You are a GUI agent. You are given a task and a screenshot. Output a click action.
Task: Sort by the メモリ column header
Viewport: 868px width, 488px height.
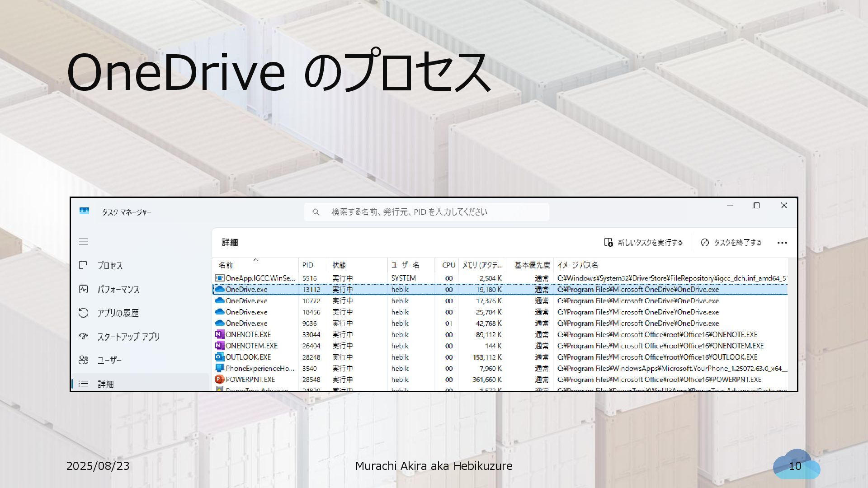tap(482, 265)
